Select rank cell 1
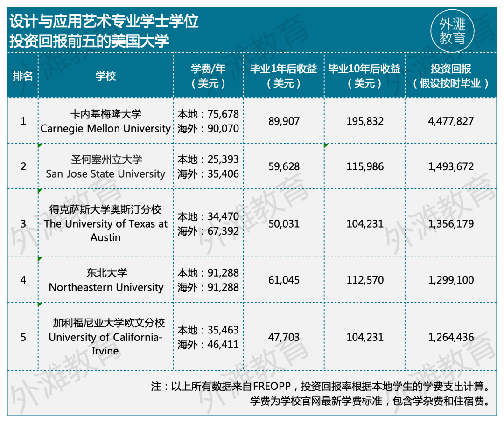Screen dimensions: 504x423 click(x=23, y=121)
